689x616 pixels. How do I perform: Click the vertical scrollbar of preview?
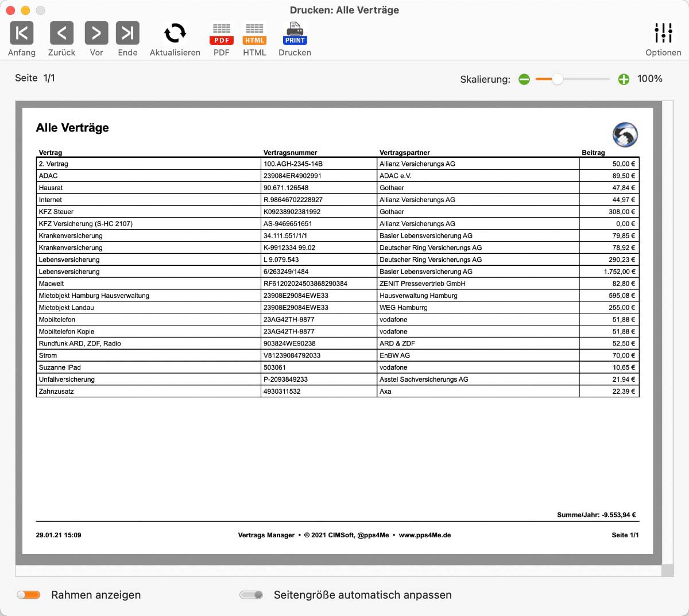point(668,333)
